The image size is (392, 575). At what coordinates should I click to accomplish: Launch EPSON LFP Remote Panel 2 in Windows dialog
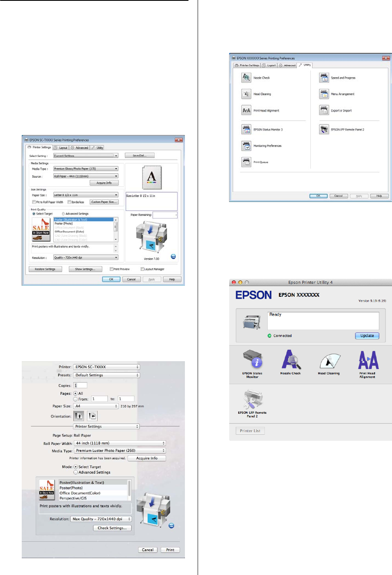click(324, 129)
